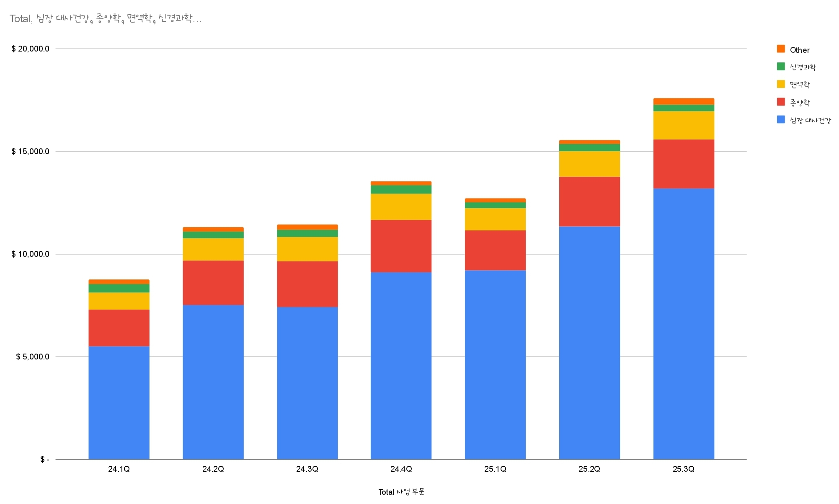Viewport: 839px width, 504px height.
Task: Click the Total 사업 부문 axis title
Action: 401,491
